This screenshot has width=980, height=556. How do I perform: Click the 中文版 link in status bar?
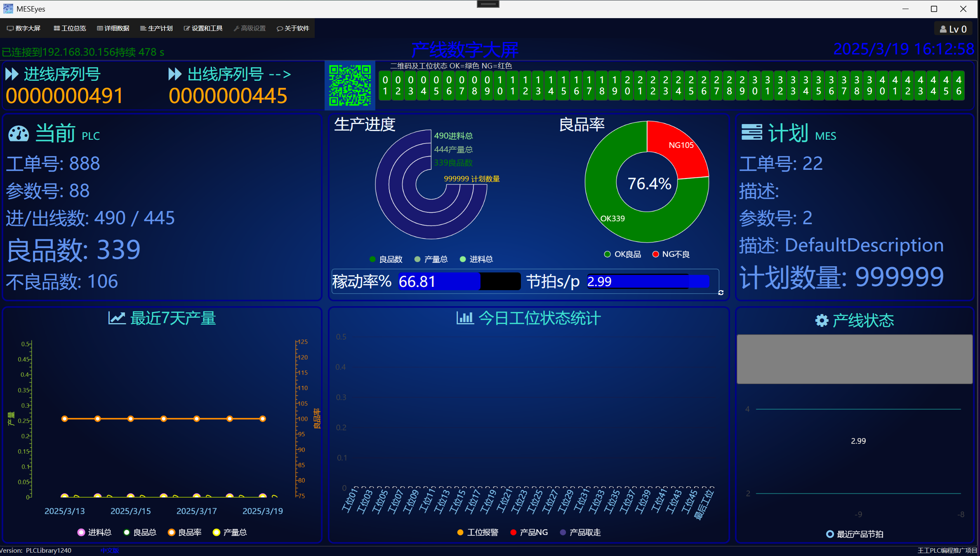(110, 551)
